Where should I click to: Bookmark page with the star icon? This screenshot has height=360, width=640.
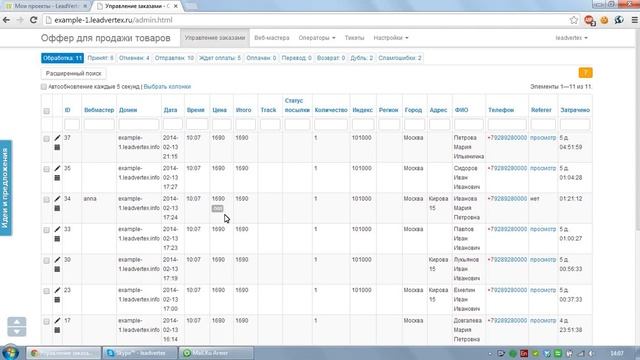(x=574, y=20)
